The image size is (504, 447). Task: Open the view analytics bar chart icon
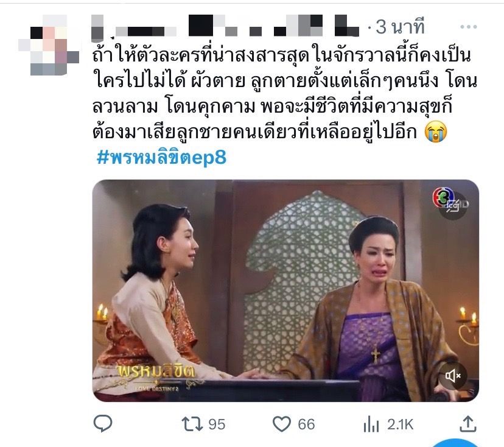click(x=371, y=424)
